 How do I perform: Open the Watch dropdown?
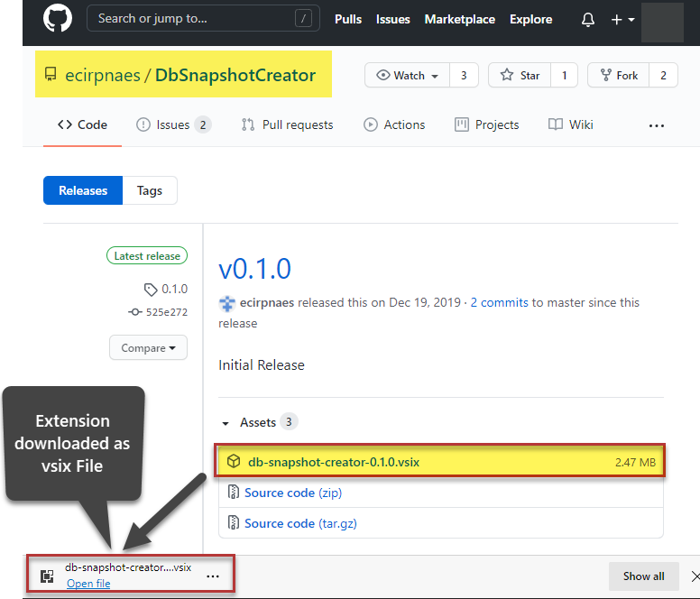pos(407,76)
